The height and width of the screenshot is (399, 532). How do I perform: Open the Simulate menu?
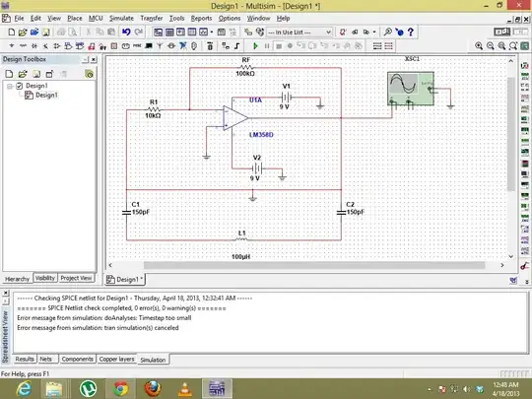[121, 19]
